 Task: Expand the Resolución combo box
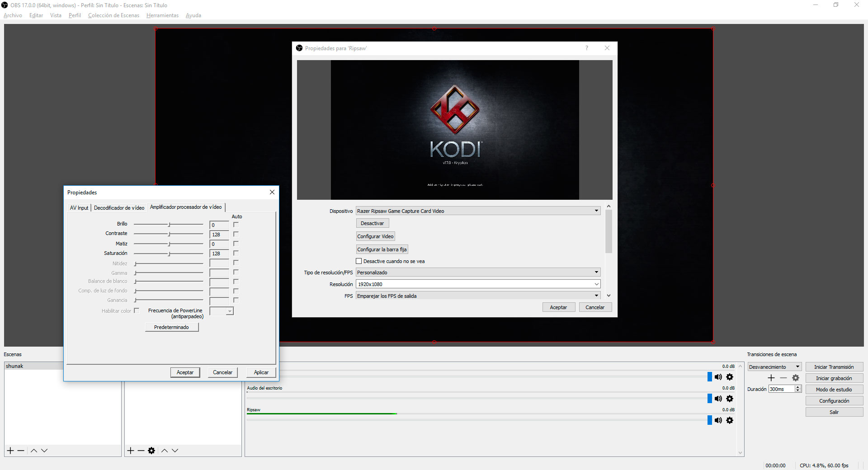pyautogui.click(x=596, y=284)
